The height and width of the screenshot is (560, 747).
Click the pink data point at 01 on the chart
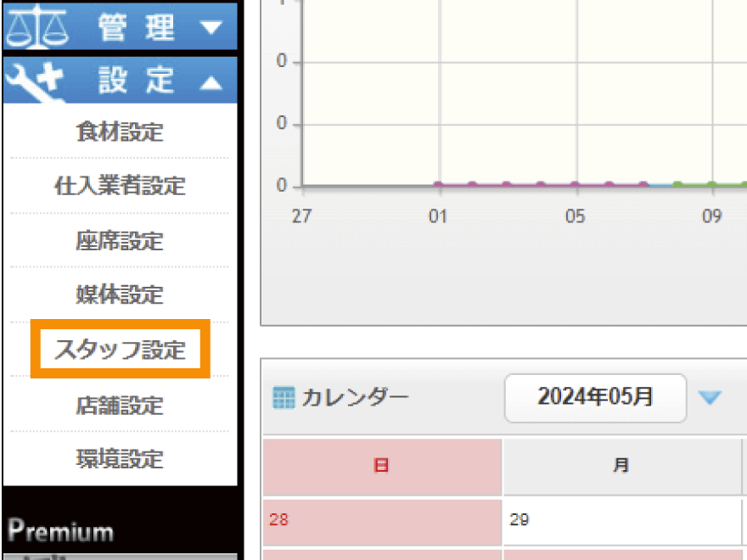(x=438, y=184)
